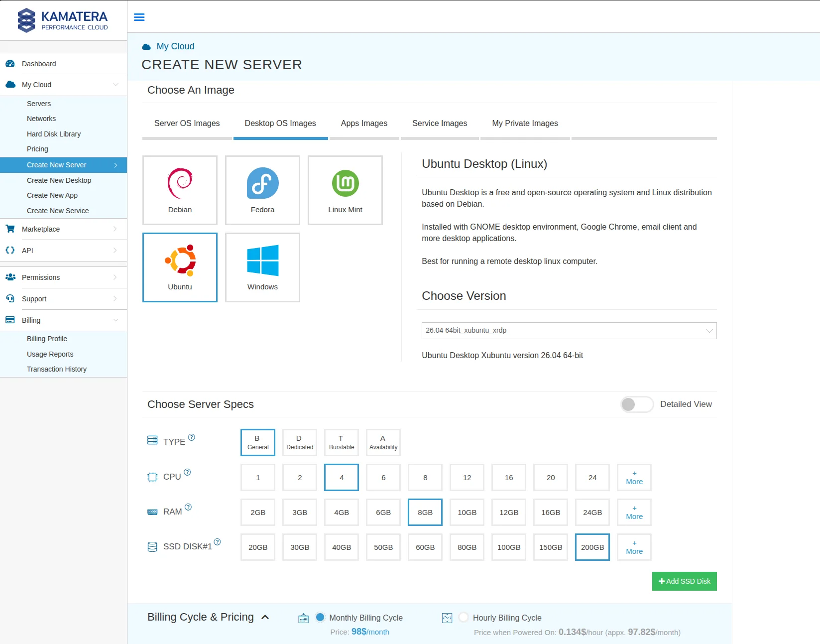This screenshot has height=644, width=820.
Task: Select 100GB SSD disk size
Action: [509, 547]
